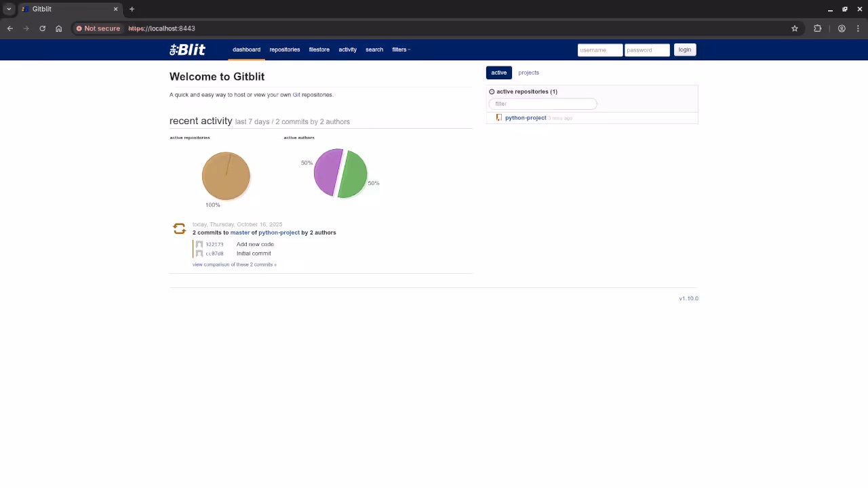
Task: Open the browser tab search dropdown
Action: pos(9,9)
